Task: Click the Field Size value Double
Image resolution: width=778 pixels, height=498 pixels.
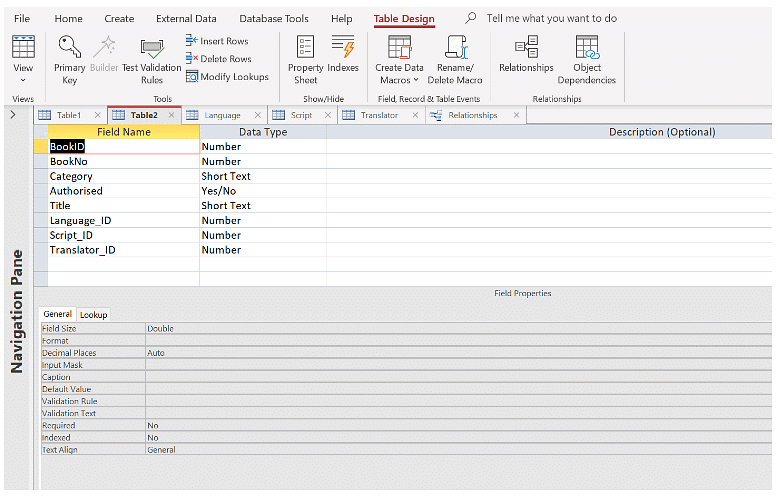Action: tap(458, 328)
